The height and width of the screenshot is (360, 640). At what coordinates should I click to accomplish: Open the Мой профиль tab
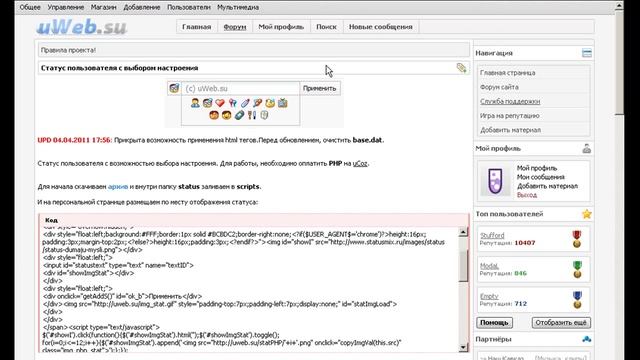coord(281,27)
